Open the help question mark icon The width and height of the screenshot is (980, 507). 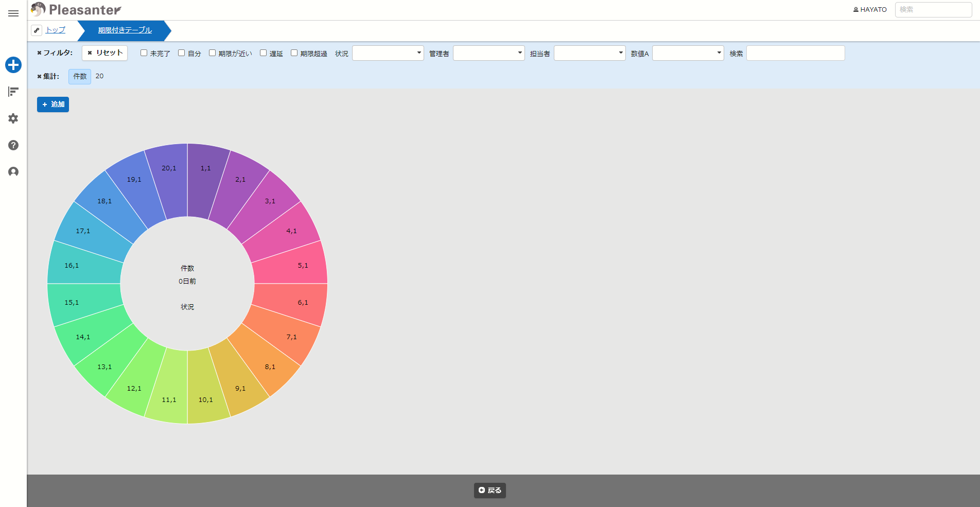(13, 145)
